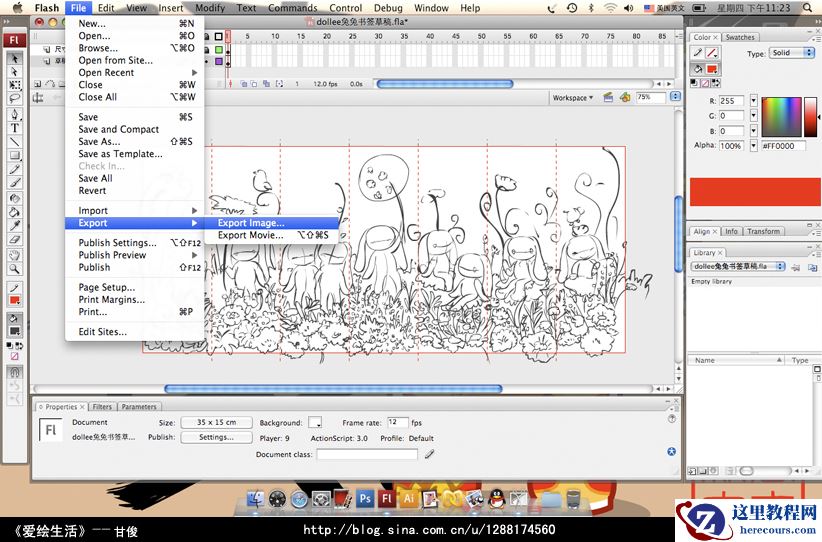Switch to the Swatches tab
The width and height of the screenshot is (822, 542).
pos(740,38)
